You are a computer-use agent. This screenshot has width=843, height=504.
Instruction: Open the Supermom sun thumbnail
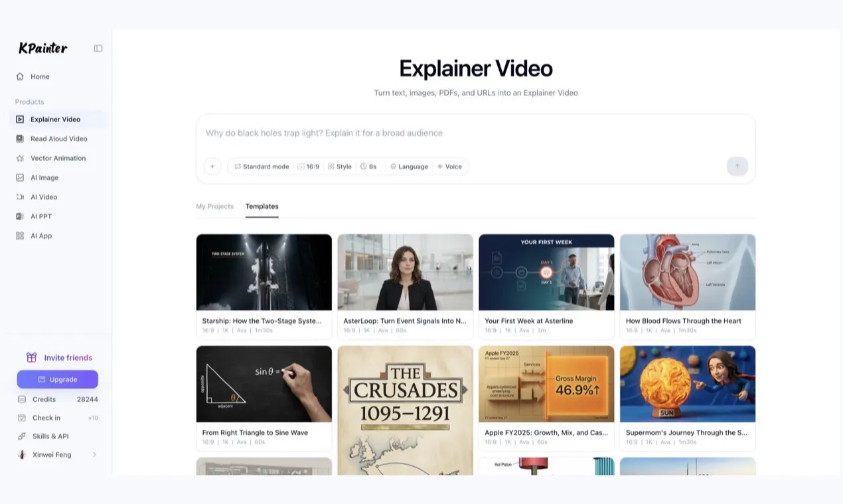(688, 384)
